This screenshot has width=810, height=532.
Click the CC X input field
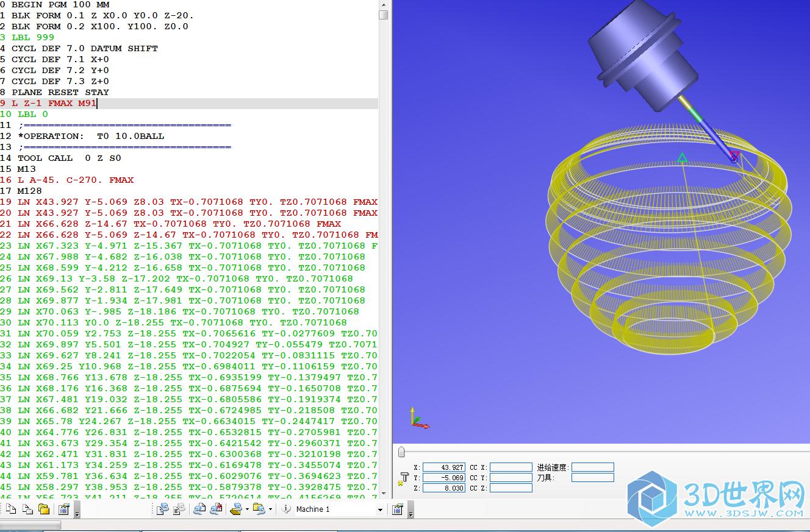pos(511,467)
